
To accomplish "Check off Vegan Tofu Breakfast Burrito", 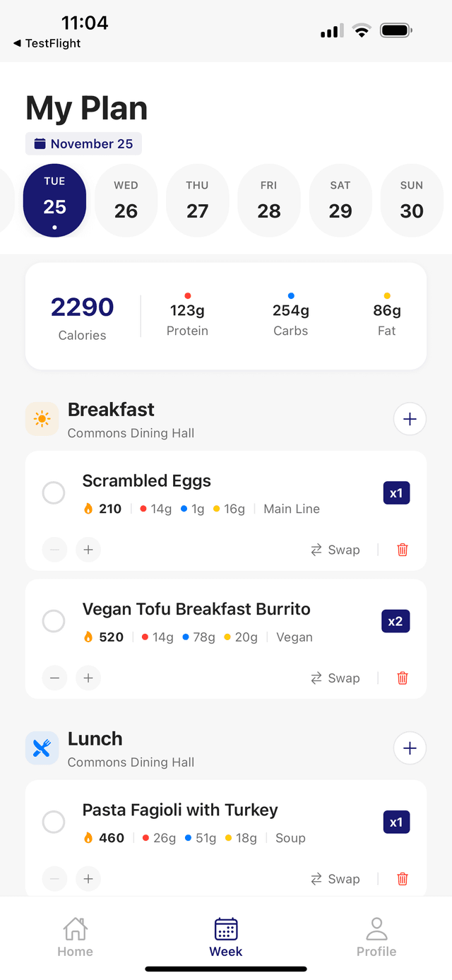I will (54, 621).
